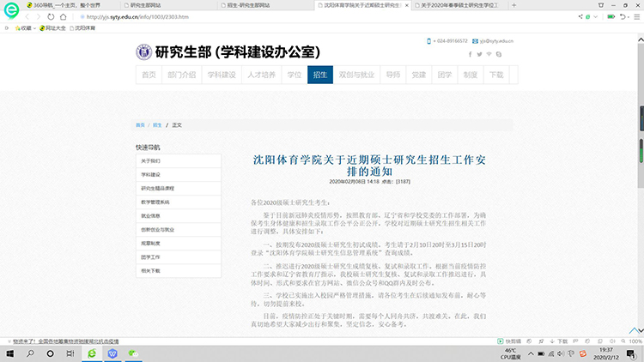Click the taskbar search magnifier icon
This screenshot has height=362, width=644.
(29, 353)
